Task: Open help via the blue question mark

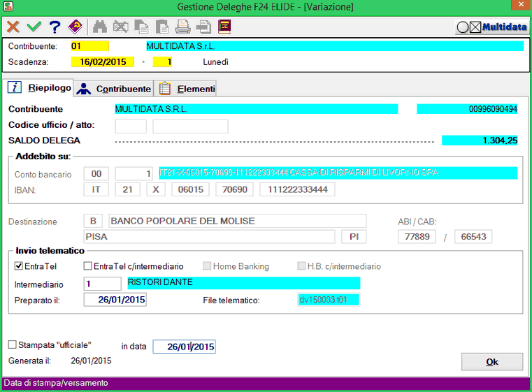Action: (55, 27)
